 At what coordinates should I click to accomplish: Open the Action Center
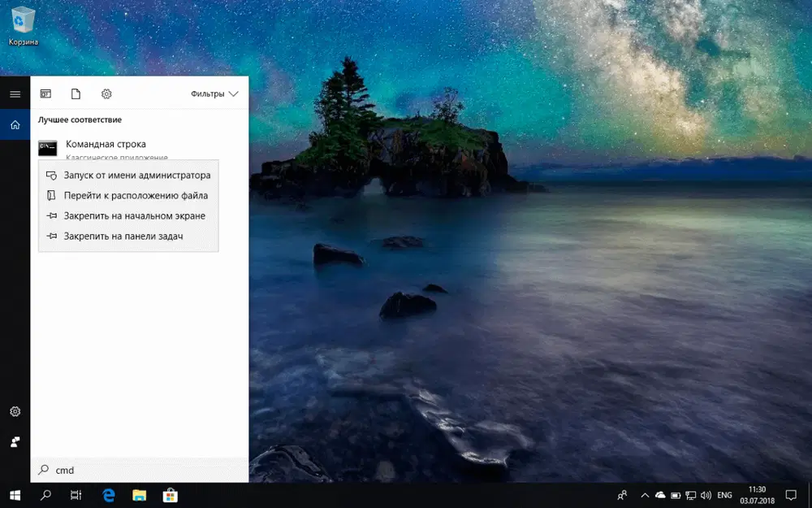pyautogui.click(x=792, y=495)
